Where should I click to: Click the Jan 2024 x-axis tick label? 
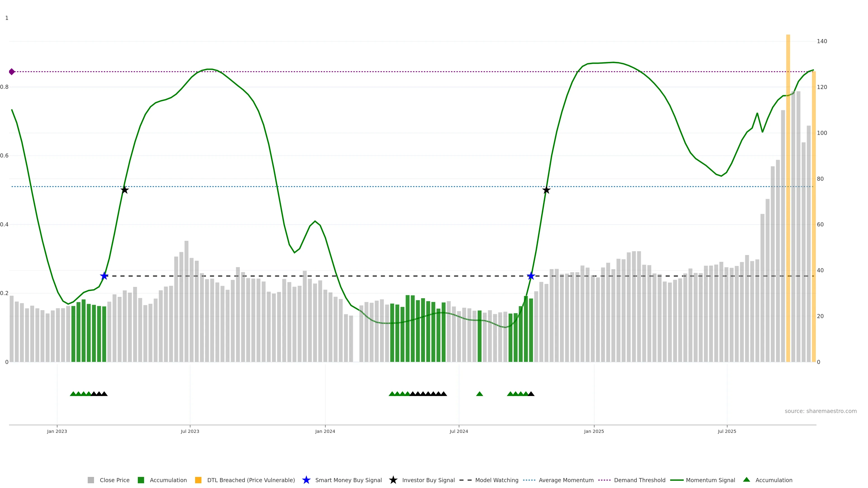click(x=325, y=431)
